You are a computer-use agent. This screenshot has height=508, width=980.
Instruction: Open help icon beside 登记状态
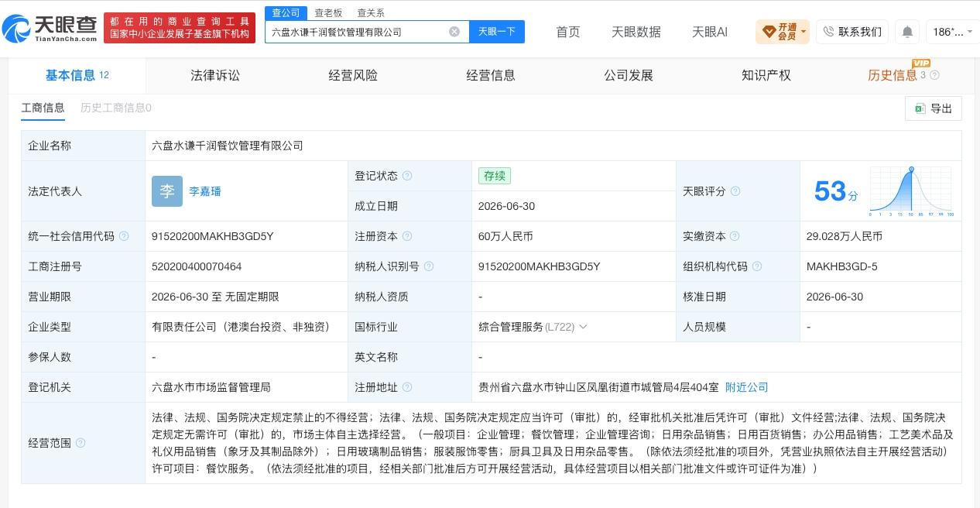[407, 176]
